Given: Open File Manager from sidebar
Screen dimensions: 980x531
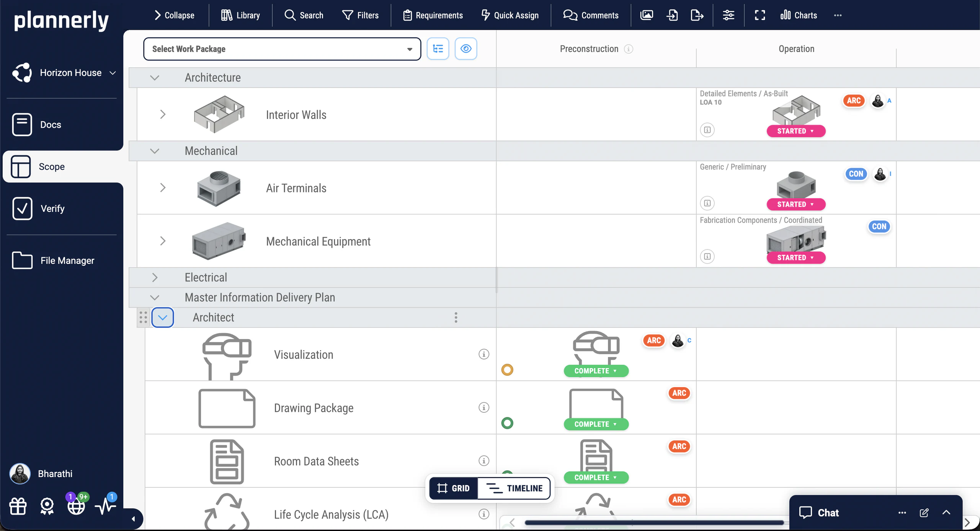Looking at the screenshot, I should 53,261.
